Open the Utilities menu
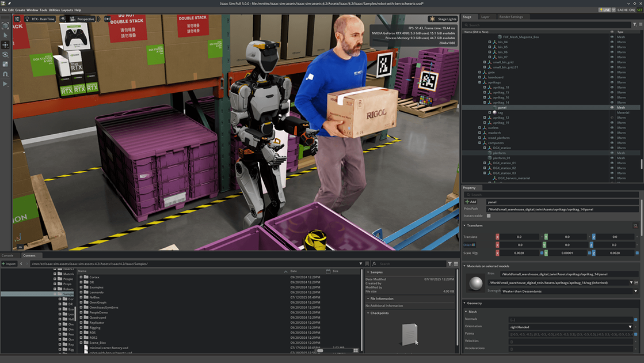644x363 pixels. (54, 10)
